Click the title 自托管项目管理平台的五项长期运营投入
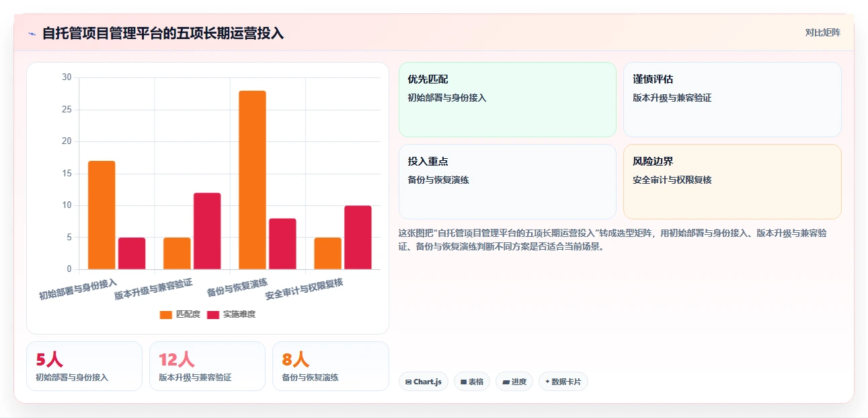Image resolution: width=868 pixels, height=418 pixels. [x=163, y=33]
